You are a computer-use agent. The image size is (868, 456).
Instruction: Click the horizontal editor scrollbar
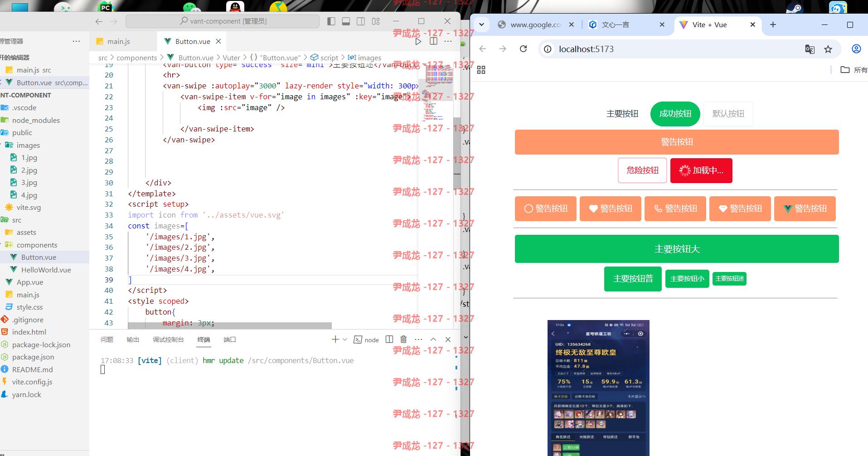(230, 325)
